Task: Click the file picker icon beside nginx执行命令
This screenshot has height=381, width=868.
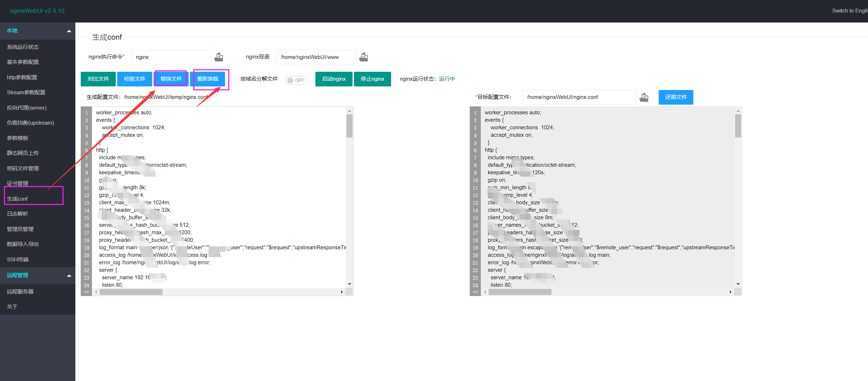Action: point(219,57)
